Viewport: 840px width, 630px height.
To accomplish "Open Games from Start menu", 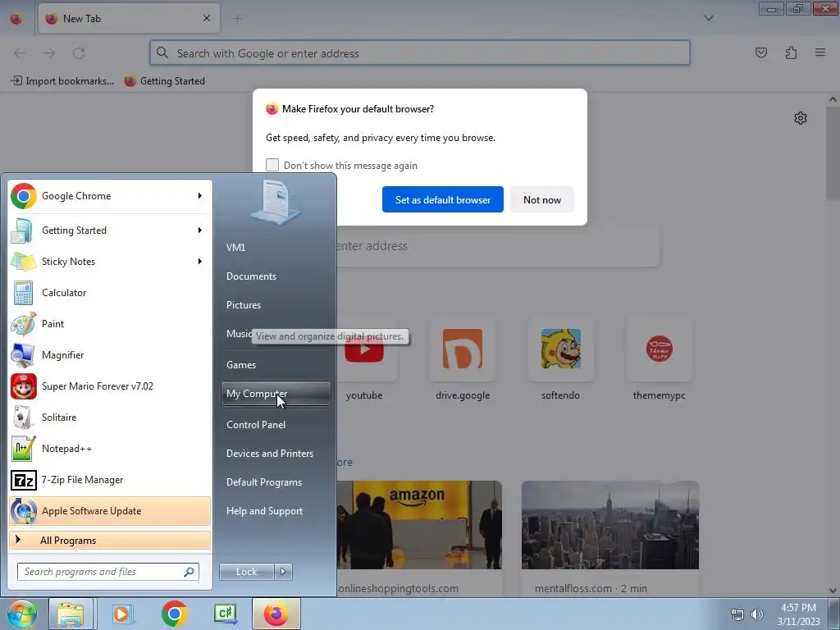I will point(276,365).
